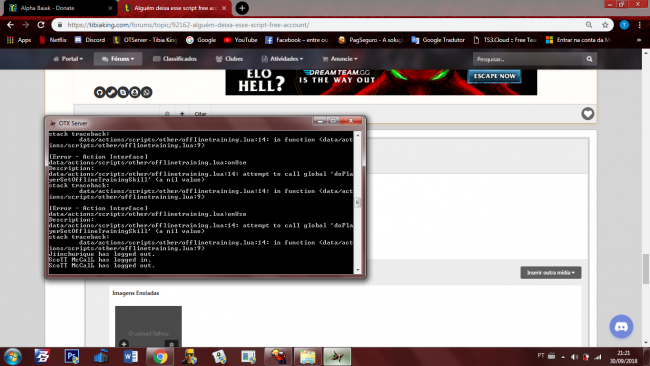The image size is (650, 366).
Task: Open a new browser tab
Action: click(x=242, y=8)
